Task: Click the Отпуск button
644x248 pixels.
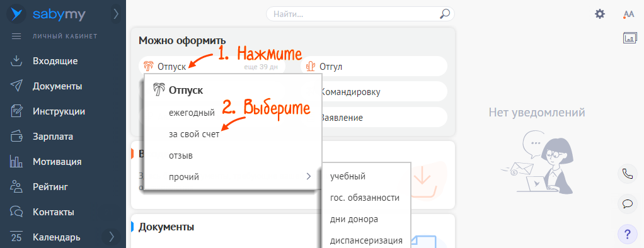Action: point(212,66)
